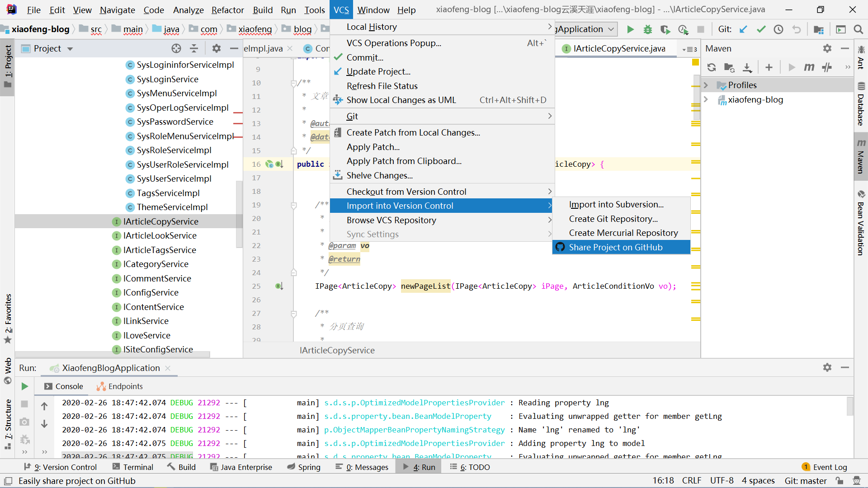Open Local History submenu

(442, 27)
